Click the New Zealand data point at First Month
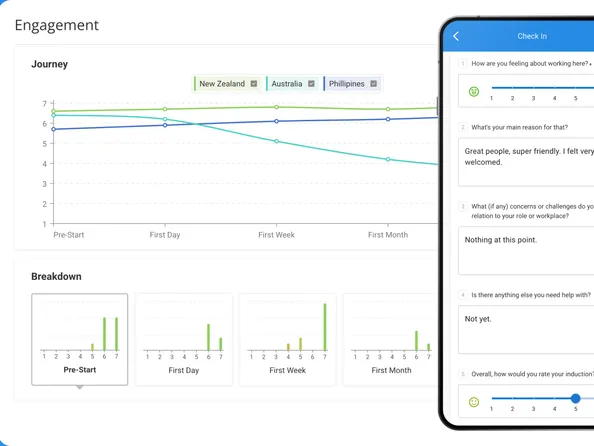The image size is (594, 446). [x=388, y=109]
